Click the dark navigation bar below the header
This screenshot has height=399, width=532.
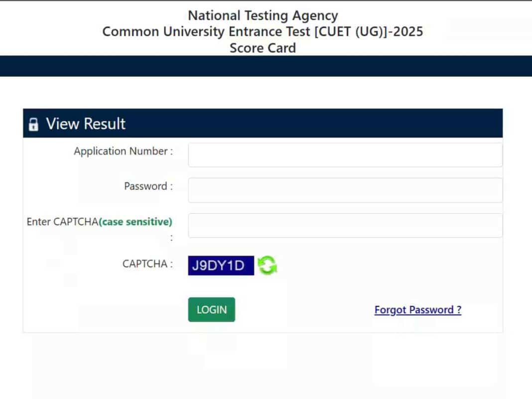266,66
